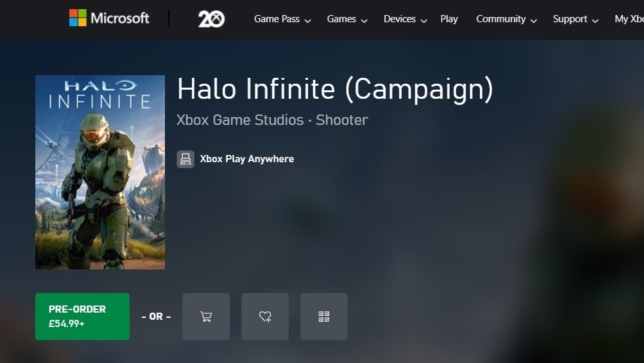
Task: Expand the Game Pass dropdown menu
Action: 282,19
